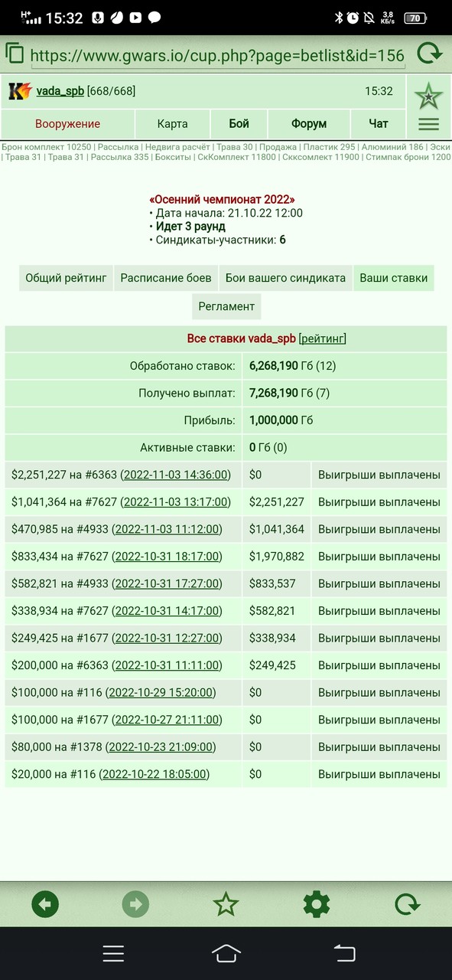Viewport: 452px width, 980px height.
Task: Open Бои вашего синдиката tab
Action: (285, 278)
